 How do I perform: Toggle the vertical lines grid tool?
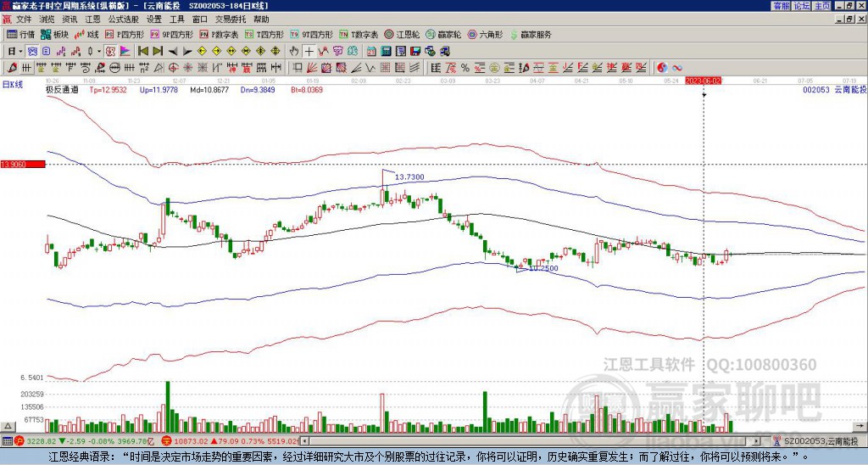pyautogui.click(x=26, y=68)
